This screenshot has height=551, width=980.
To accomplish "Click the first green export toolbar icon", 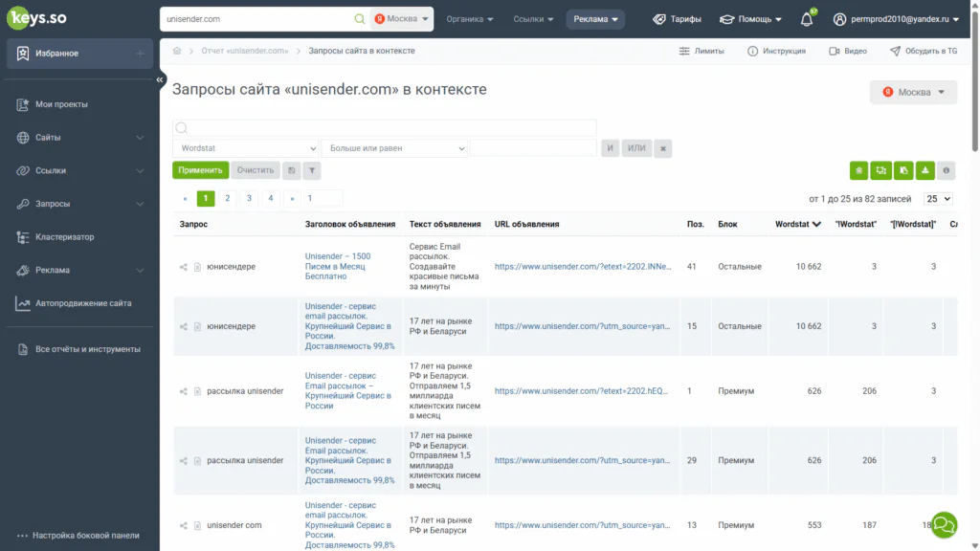I will (x=858, y=170).
